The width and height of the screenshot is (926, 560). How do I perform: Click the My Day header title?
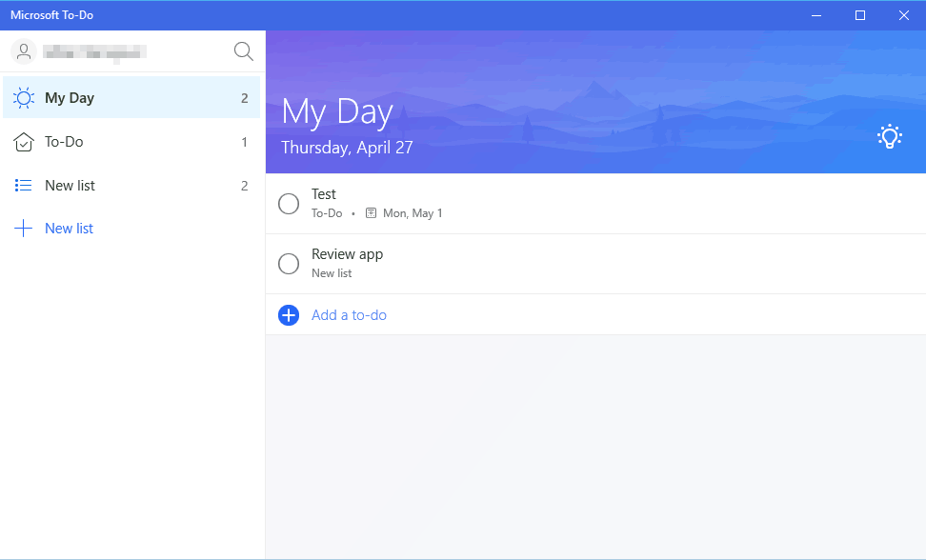337,111
